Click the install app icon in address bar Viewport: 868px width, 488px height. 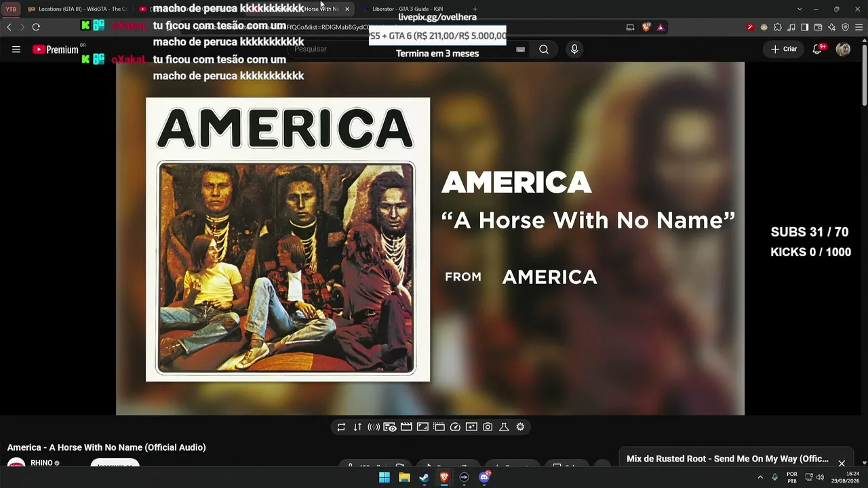[x=630, y=27]
